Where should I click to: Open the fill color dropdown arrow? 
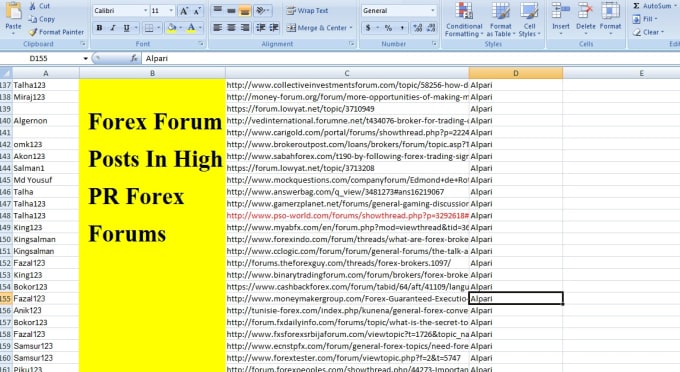180,28
